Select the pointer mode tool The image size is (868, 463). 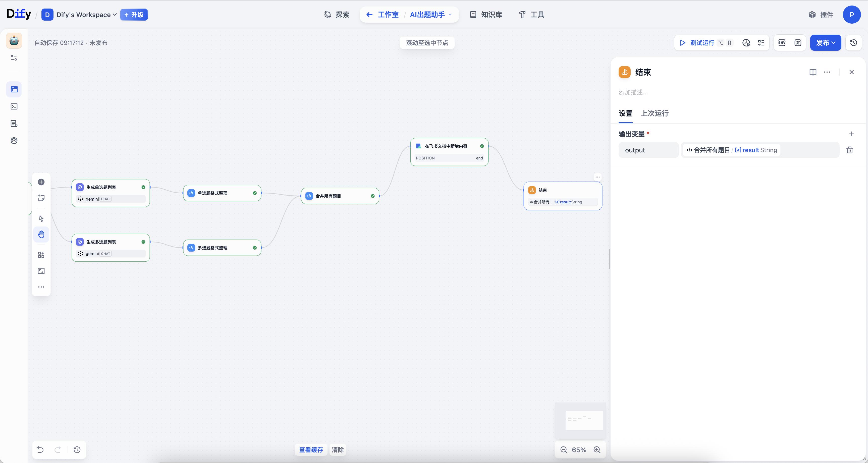(x=41, y=218)
